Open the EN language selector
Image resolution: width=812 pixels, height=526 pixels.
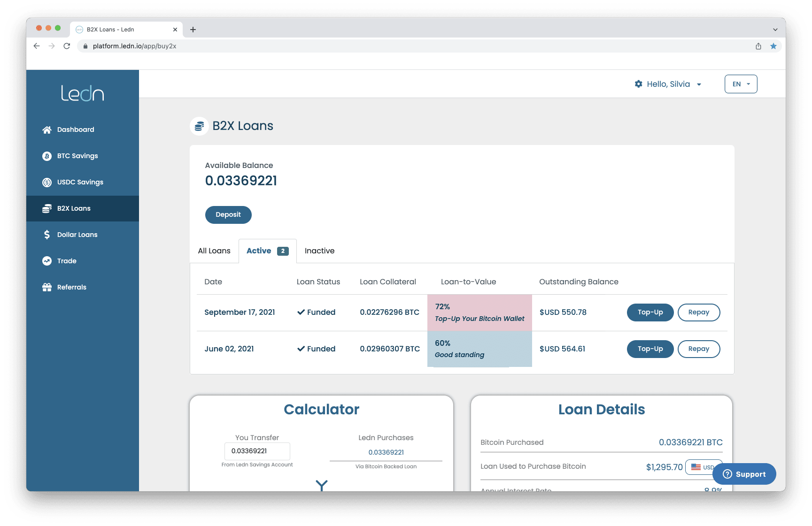[741, 84]
